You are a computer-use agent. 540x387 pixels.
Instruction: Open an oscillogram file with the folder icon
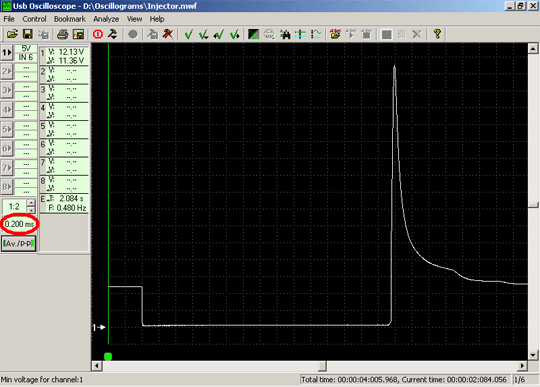(x=12, y=34)
